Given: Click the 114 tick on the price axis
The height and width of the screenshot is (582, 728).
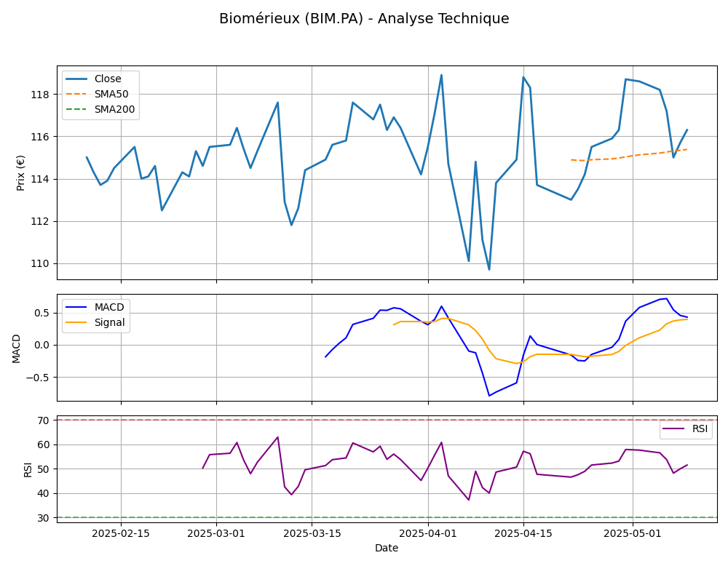Looking at the screenshot, I should [40, 179].
